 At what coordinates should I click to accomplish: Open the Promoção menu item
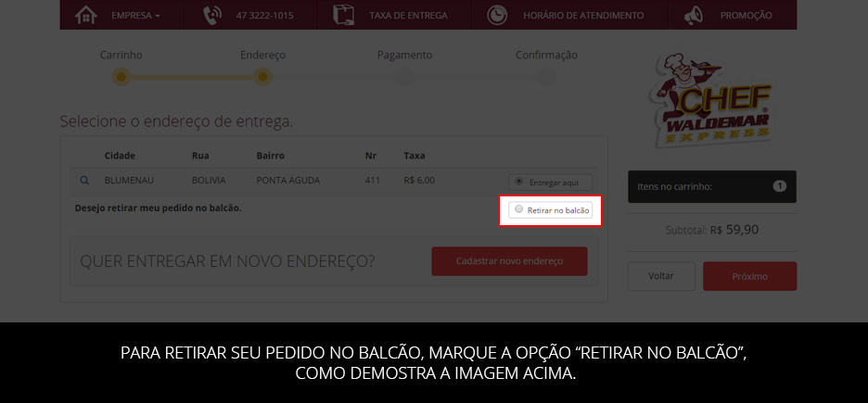click(x=746, y=16)
